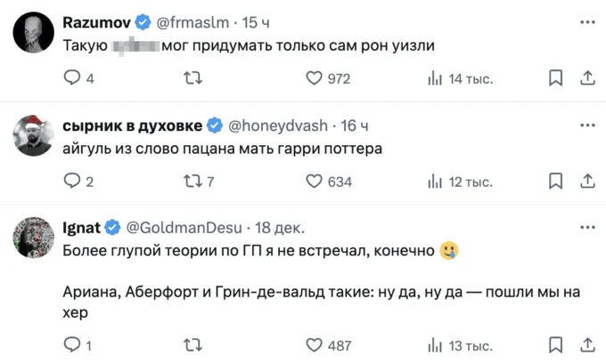Reply to сырник в духовке tweet
This screenshot has width=606, height=364.
(73, 182)
